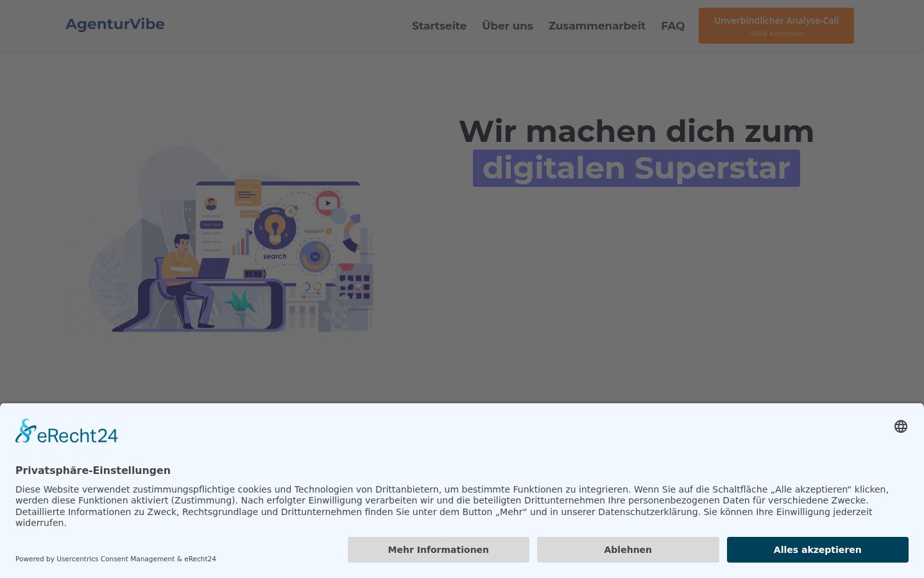Accept all cookies with Alles akzeptieren
This screenshot has height=578, width=924.
817,550
